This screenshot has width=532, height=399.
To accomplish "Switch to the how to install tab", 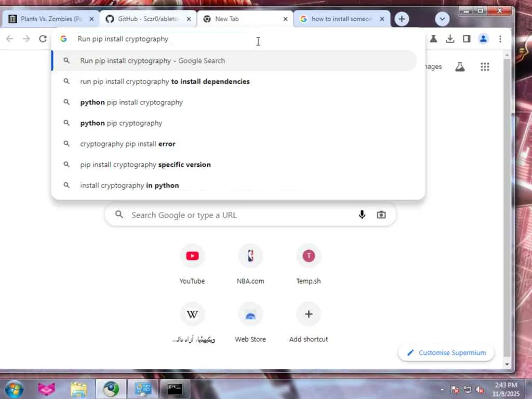I will click(x=342, y=19).
